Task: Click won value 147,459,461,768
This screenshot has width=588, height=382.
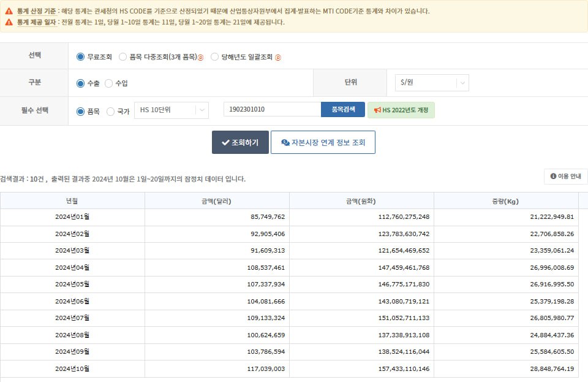Action: tap(404, 267)
